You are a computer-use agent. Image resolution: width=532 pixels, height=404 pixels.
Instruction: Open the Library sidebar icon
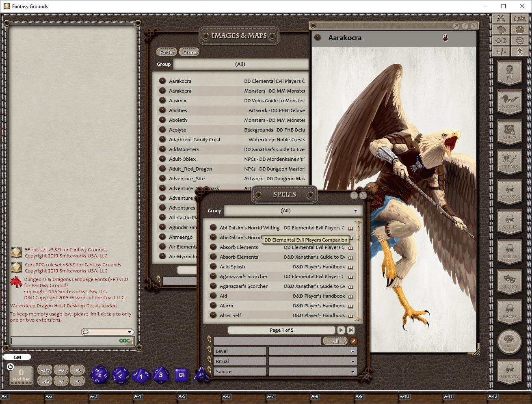pyautogui.click(x=509, y=373)
